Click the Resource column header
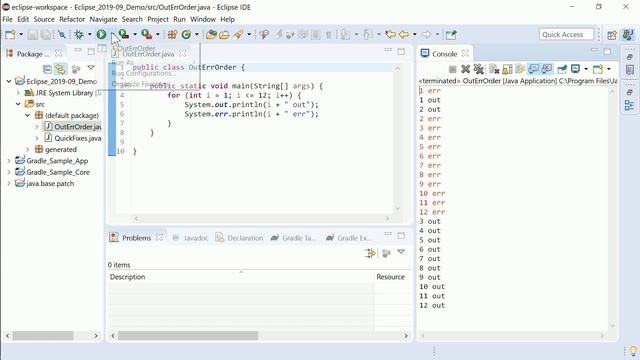Screen dimensions: 640x360 pos(392,277)
